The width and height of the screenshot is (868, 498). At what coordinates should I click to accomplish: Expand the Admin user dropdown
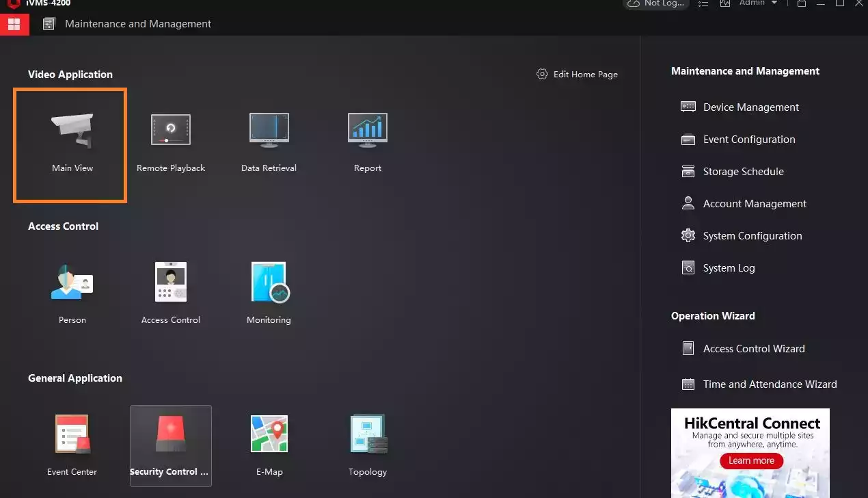tap(759, 3)
